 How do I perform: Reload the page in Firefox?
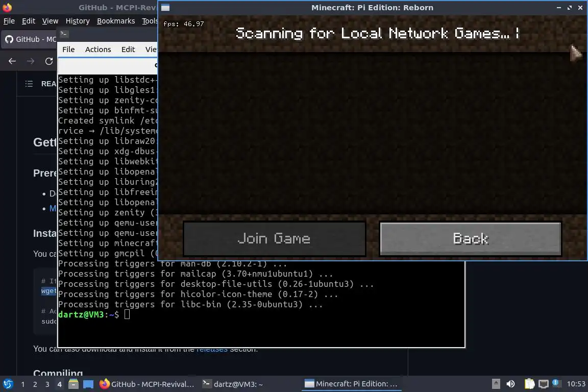[x=49, y=61]
